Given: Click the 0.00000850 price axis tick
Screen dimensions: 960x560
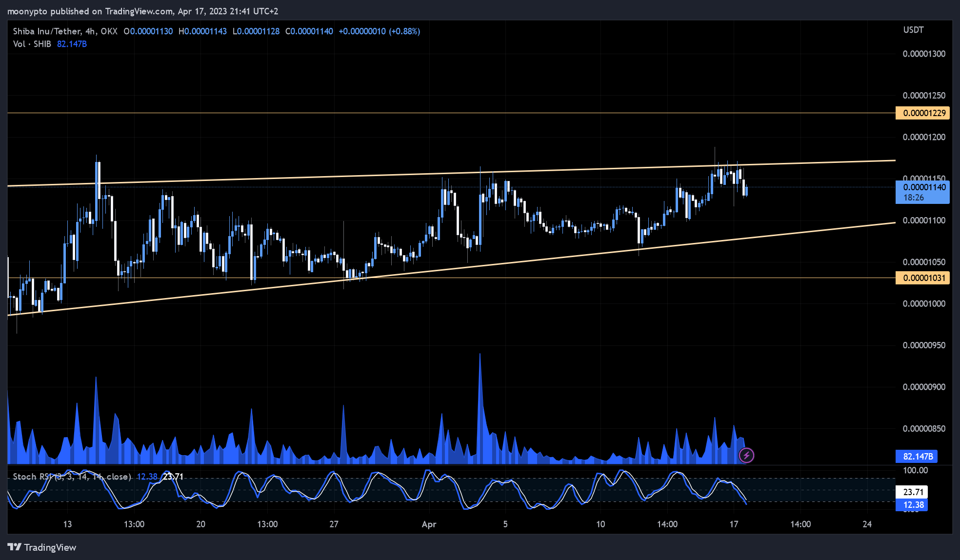Looking at the screenshot, I should tap(924, 429).
